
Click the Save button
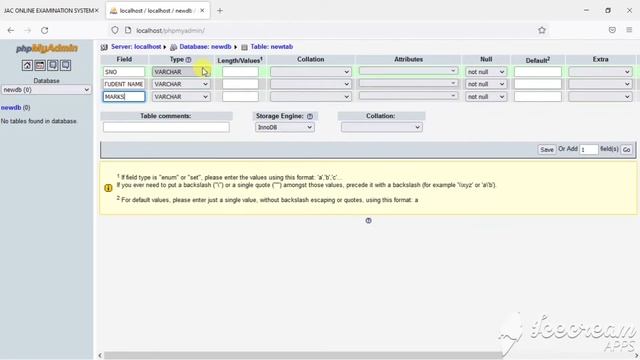click(x=547, y=150)
